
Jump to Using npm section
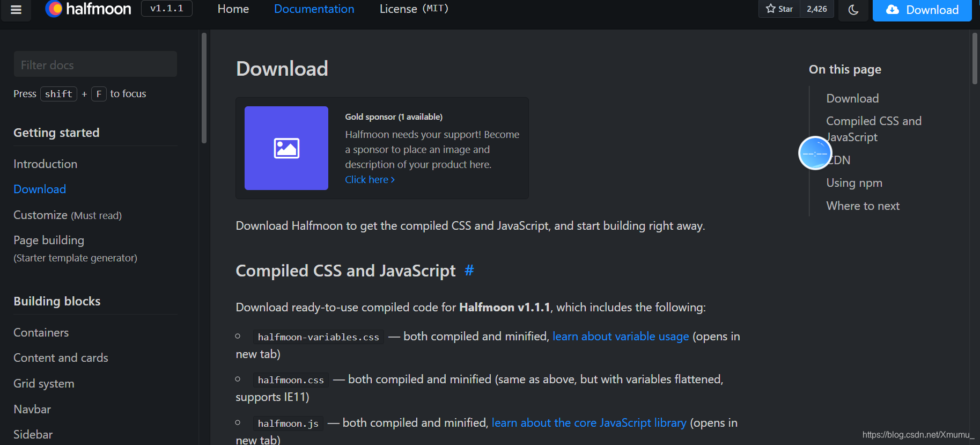pos(854,183)
